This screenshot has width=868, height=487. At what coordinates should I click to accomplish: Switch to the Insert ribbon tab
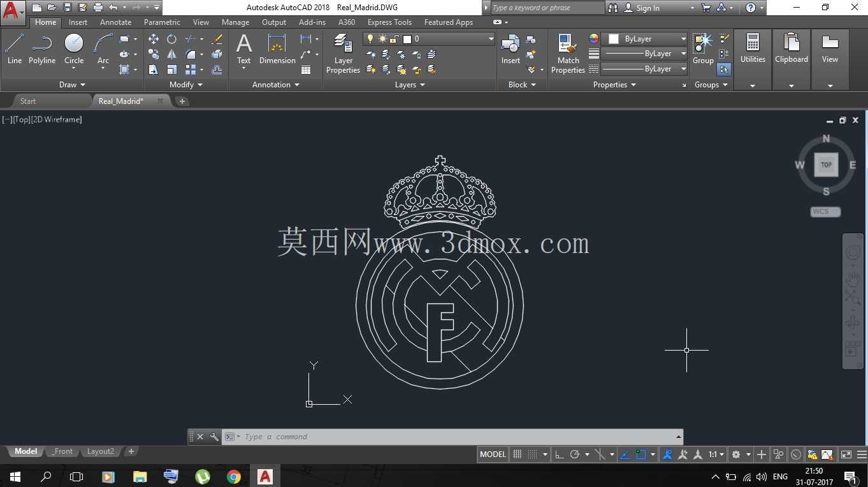pyautogui.click(x=78, y=22)
